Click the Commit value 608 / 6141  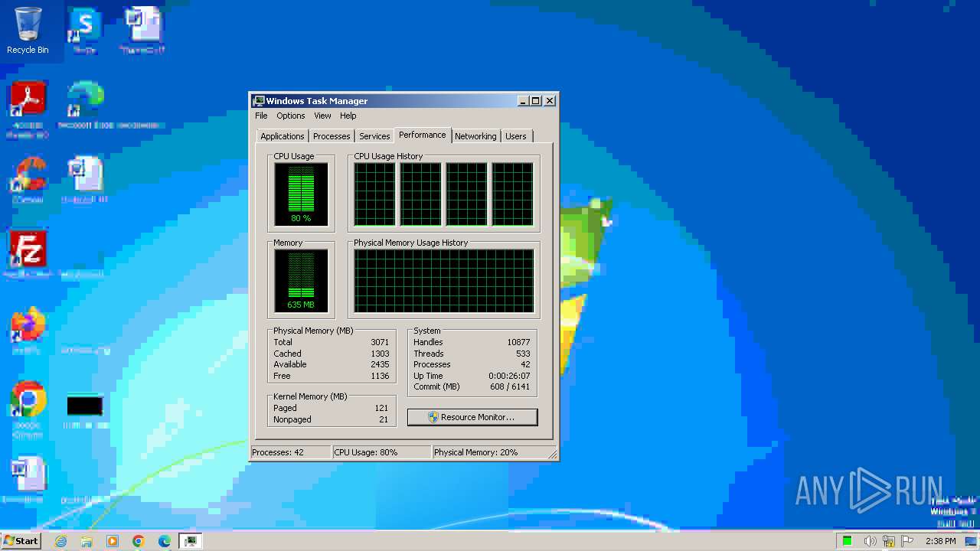[x=510, y=386]
